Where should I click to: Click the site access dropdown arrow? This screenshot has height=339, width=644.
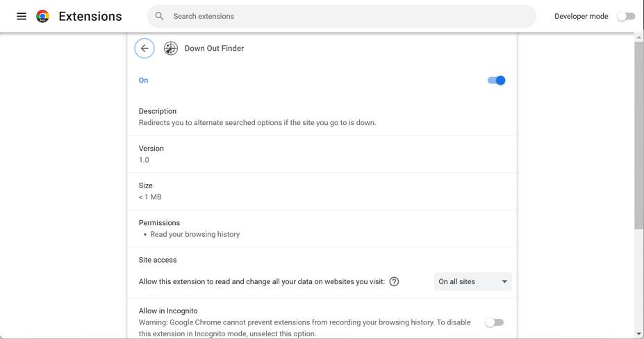click(504, 281)
